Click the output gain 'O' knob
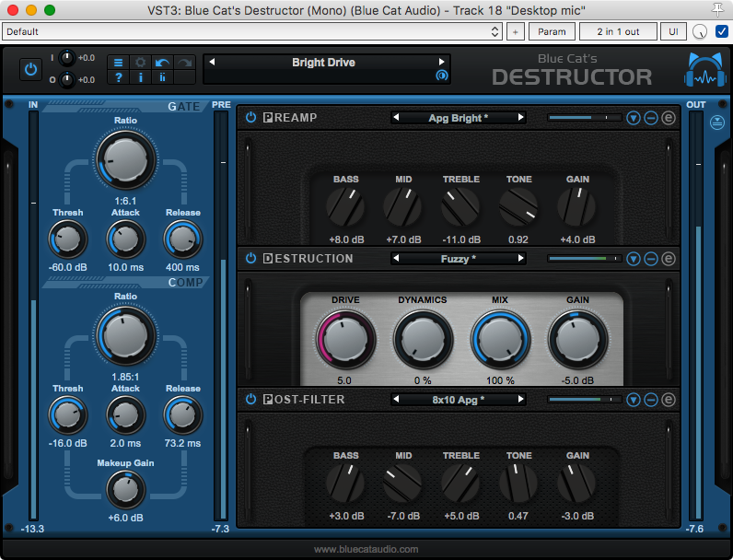The height and width of the screenshot is (560, 733). [67, 80]
